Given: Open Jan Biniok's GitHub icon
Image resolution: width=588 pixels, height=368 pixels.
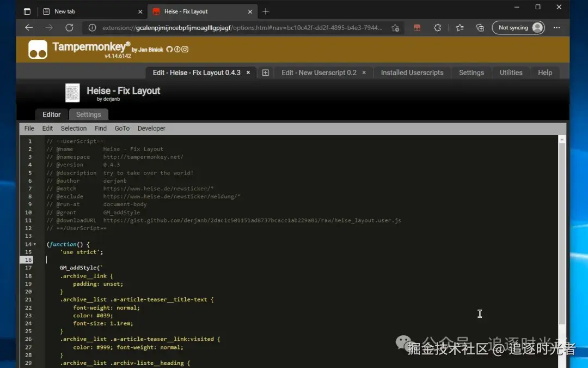Looking at the screenshot, I should [169, 49].
